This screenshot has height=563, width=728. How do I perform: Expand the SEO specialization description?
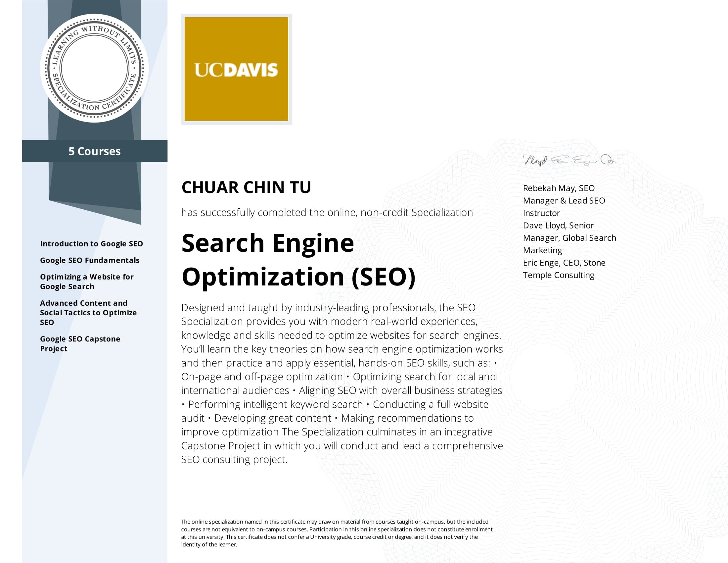pyautogui.click(x=343, y=383)
